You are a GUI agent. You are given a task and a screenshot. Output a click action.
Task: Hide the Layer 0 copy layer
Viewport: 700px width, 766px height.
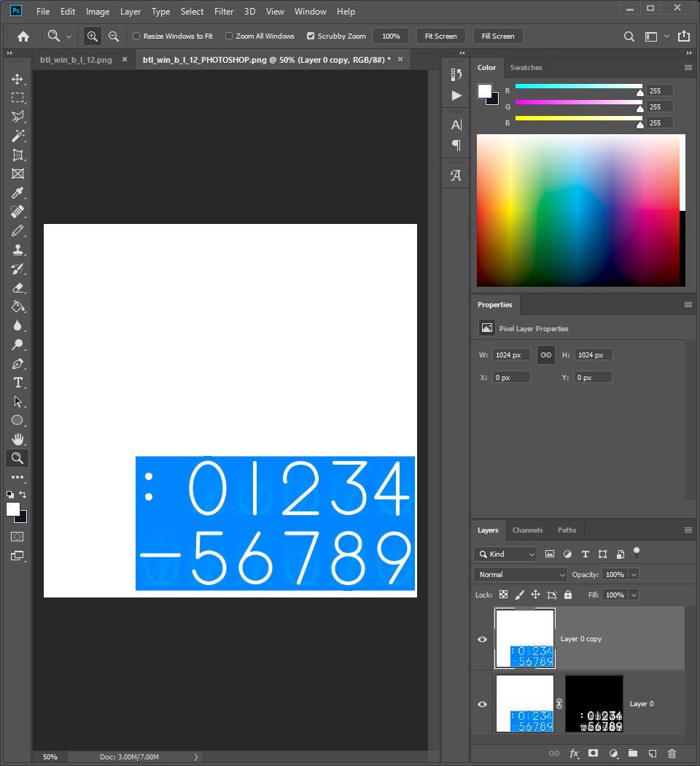point(482,639)
